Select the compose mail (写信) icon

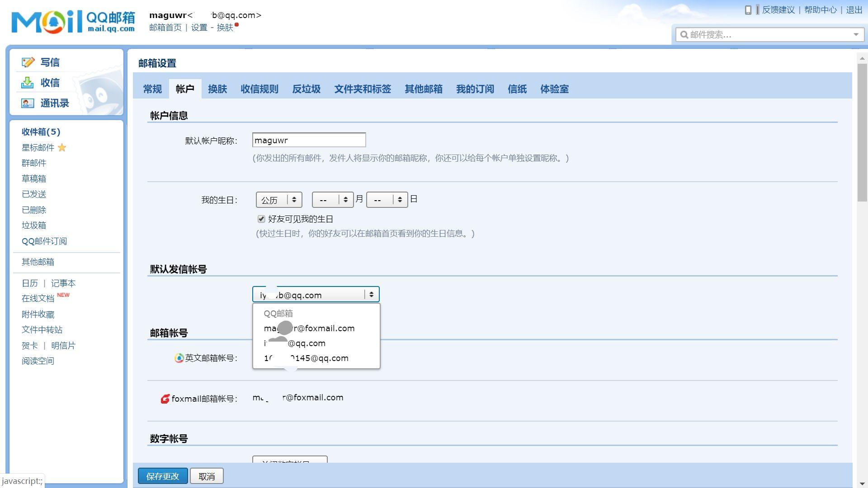point(28,62)
